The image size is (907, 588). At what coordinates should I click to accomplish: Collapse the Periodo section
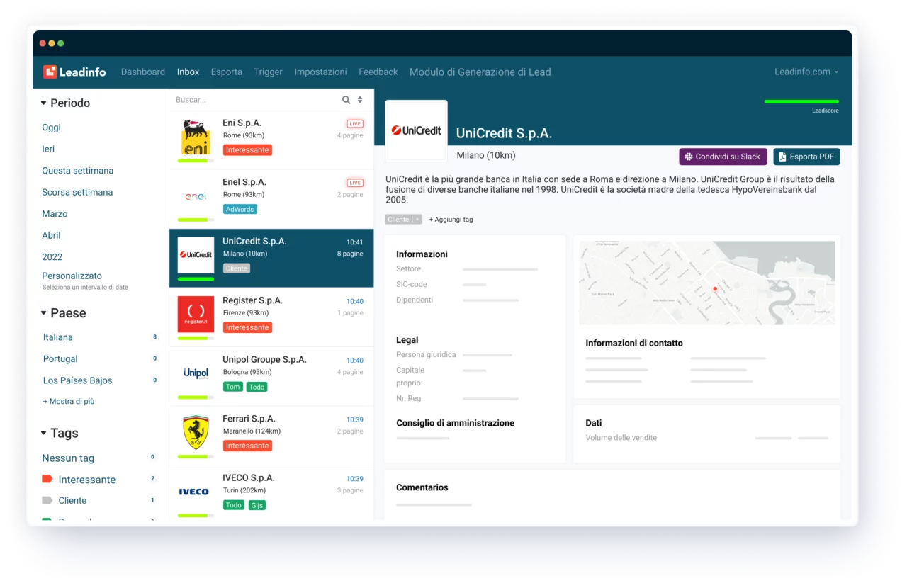44,103
